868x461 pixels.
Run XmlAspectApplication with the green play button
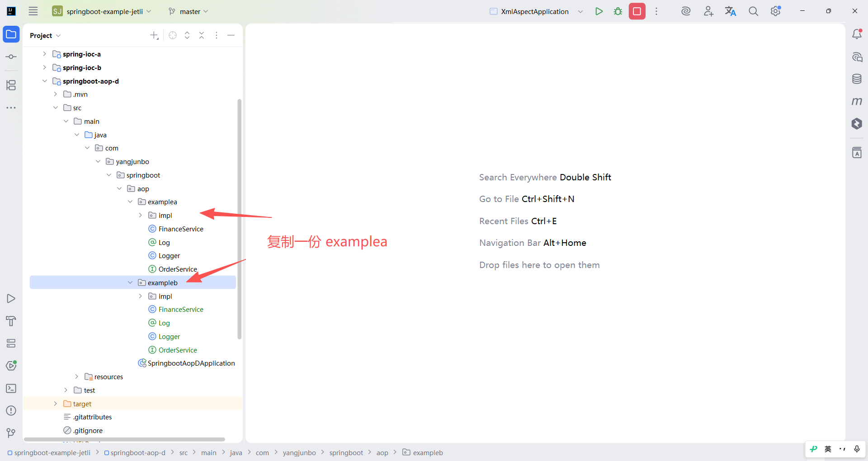pyautogui.click(x=599, y=11)
